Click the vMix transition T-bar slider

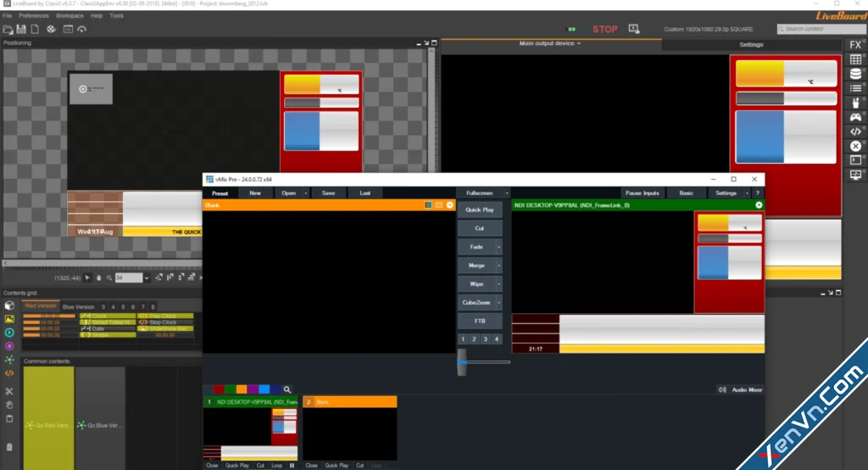point(462,362)
